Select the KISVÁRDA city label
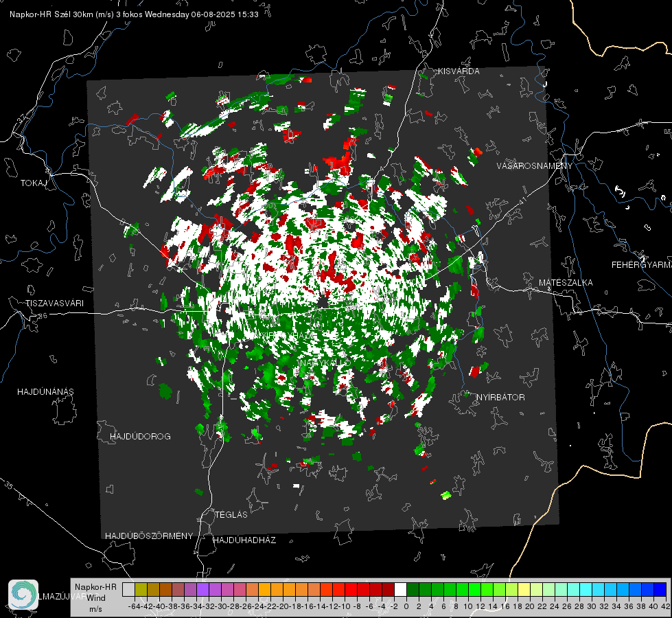The width and height of the screenshot is (672, 618). pos(459,71)
